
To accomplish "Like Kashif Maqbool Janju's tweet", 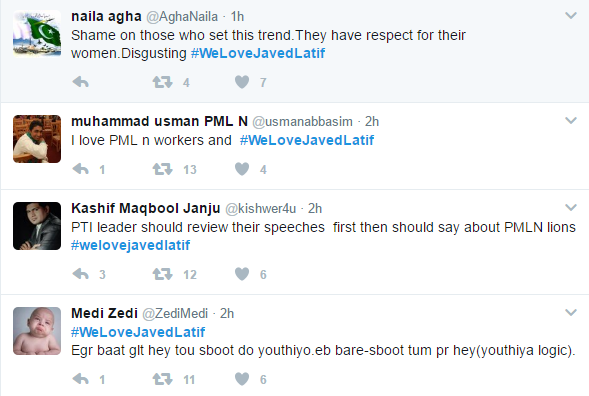I will [242, 274].
